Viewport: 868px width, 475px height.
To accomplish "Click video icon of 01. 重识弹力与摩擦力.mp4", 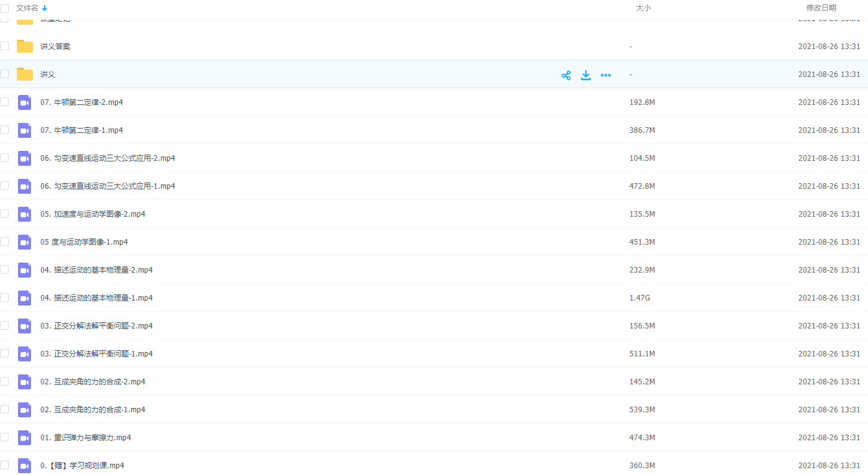I will (25, 438).
